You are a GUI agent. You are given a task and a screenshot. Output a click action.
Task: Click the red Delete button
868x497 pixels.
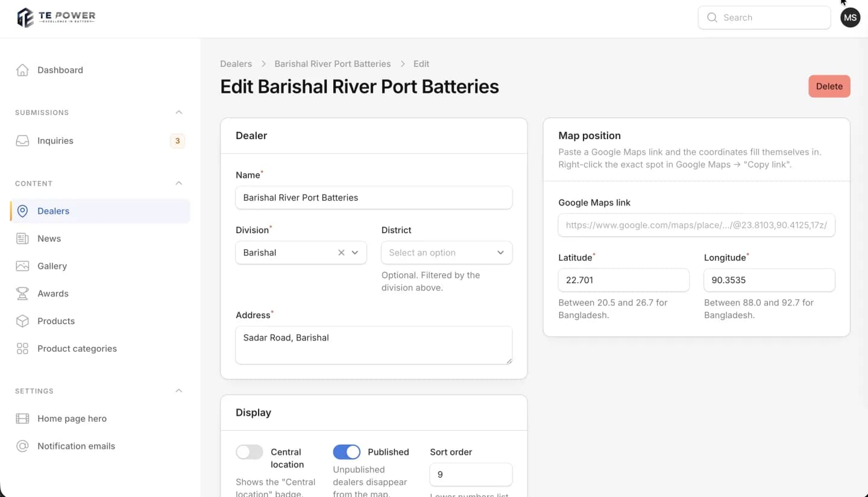(829, 86)
